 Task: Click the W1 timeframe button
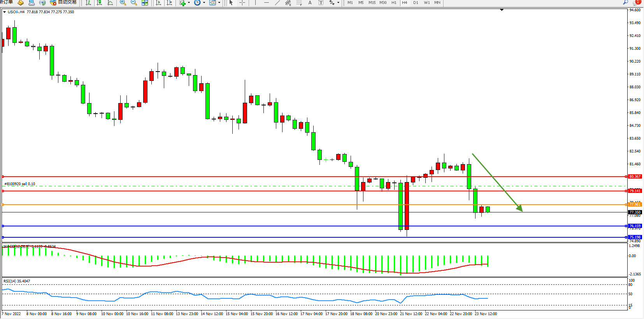pyautogui.click(x=426, y=3)
